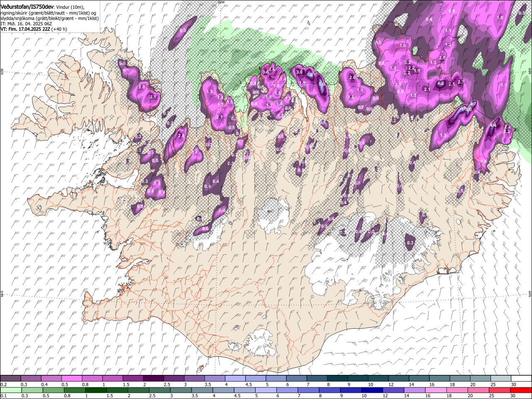Click the 2.8 precipitation value on map

coord(181,135)
